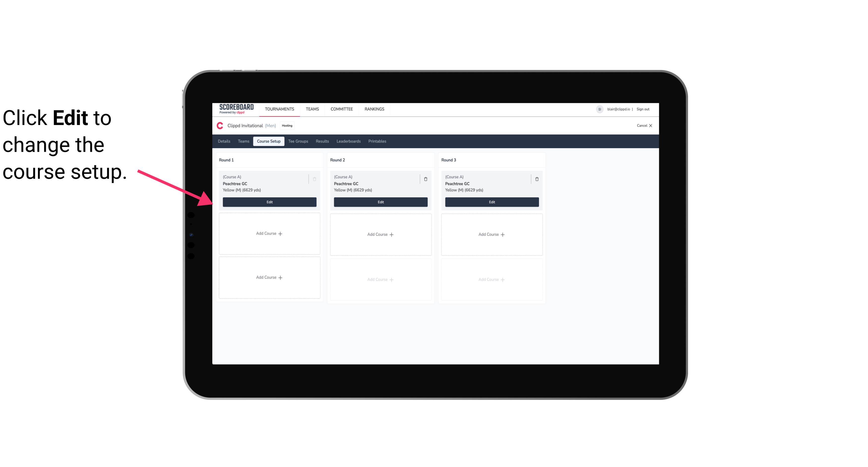The width and height of the screenshot is (868, 467).
Task: Click the delete icon for Round 2 course
Action: pyautogui.click(x=425, y=179)
